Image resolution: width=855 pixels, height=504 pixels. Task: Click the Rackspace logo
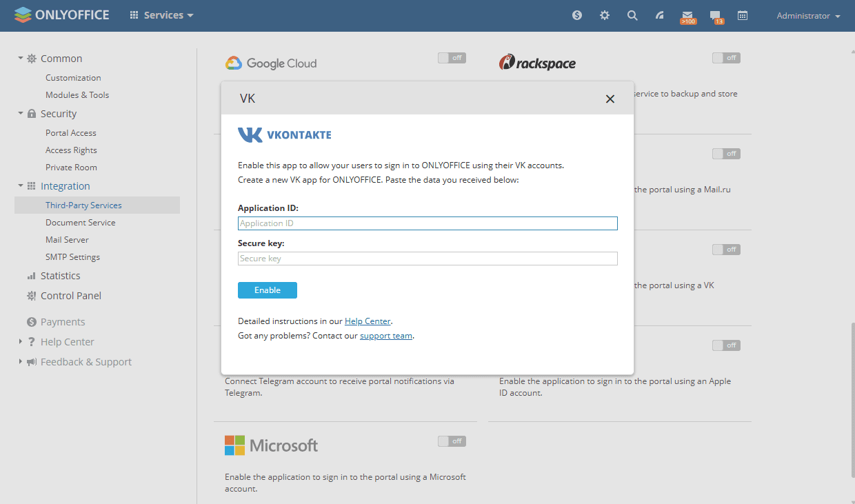click(537, 63)
